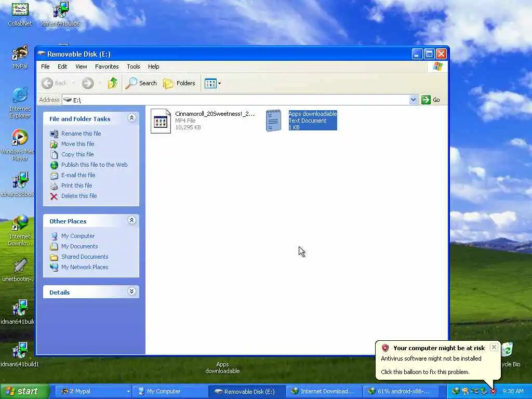Click the Search toolbar button
This screenshot has height=399, width=532.
point(141,83)
